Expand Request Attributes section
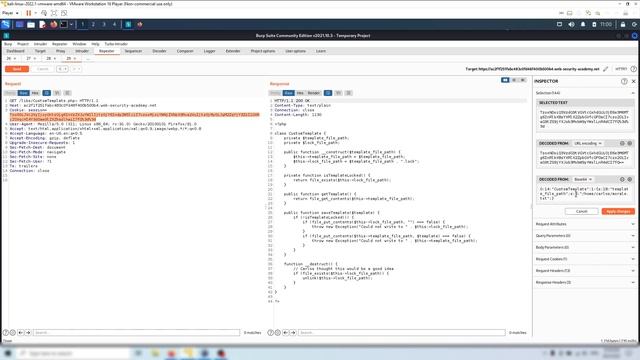Image resolution: width=640 pixels, height=360 pixels. click(x=585, y=224)
